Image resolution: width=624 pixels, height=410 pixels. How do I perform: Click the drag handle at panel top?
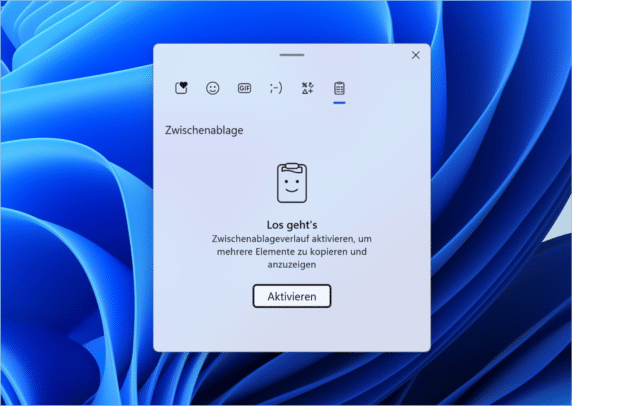point(292,53)
